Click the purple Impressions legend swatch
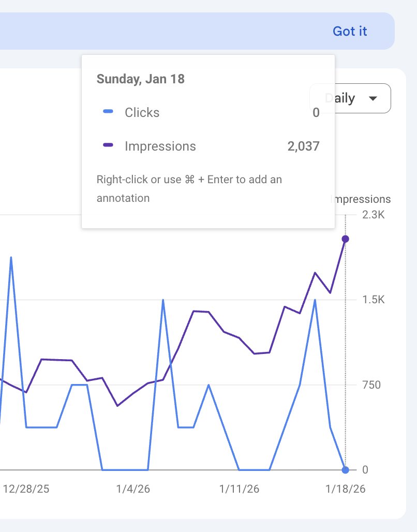417x532 pixels. pos(108,145)
